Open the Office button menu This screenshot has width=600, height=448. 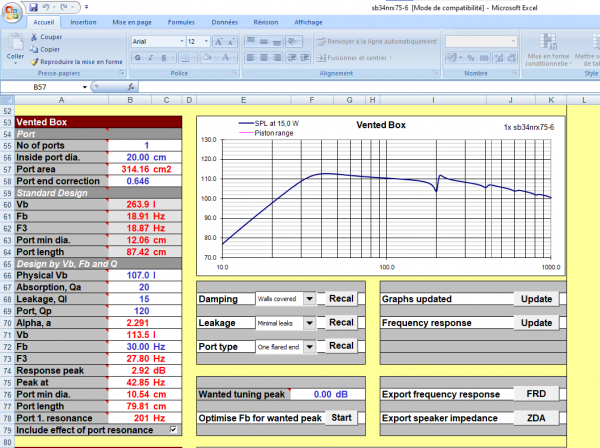[x=11, y=8]
